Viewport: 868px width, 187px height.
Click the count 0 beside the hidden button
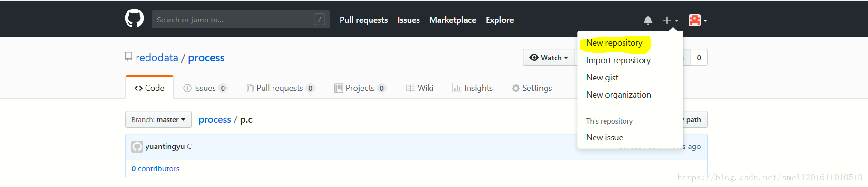[699, 58]
